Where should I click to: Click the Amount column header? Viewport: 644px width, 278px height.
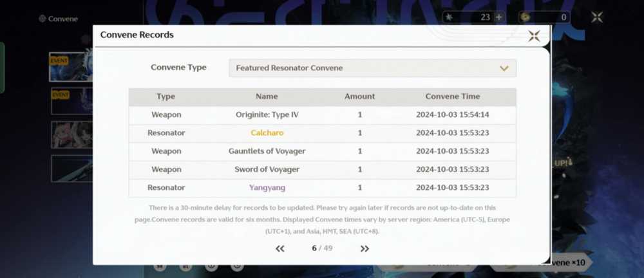(360, 97)
